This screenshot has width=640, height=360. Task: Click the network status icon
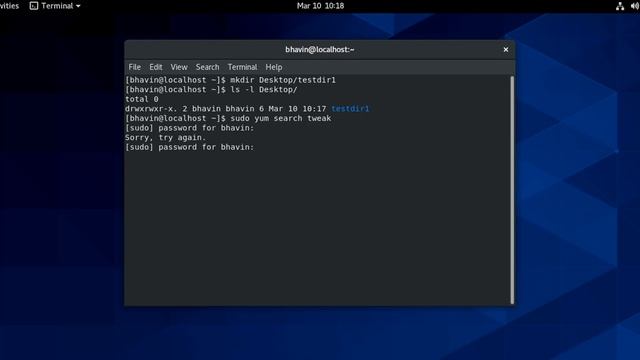(620, 6)
